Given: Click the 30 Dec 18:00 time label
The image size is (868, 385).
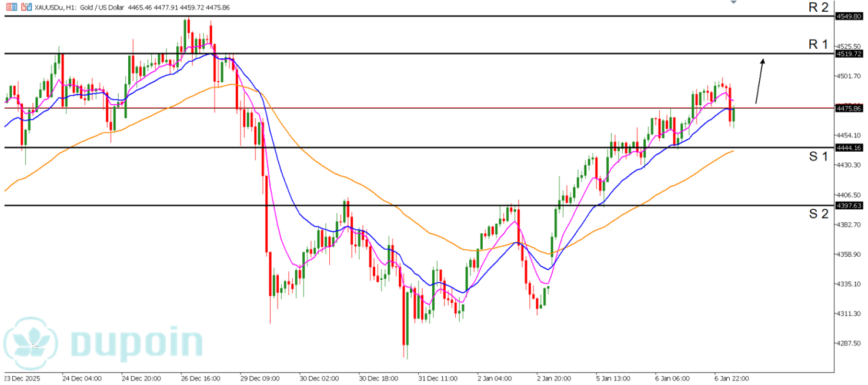Looking at the screenshot, I should click(x=378, y=379).
